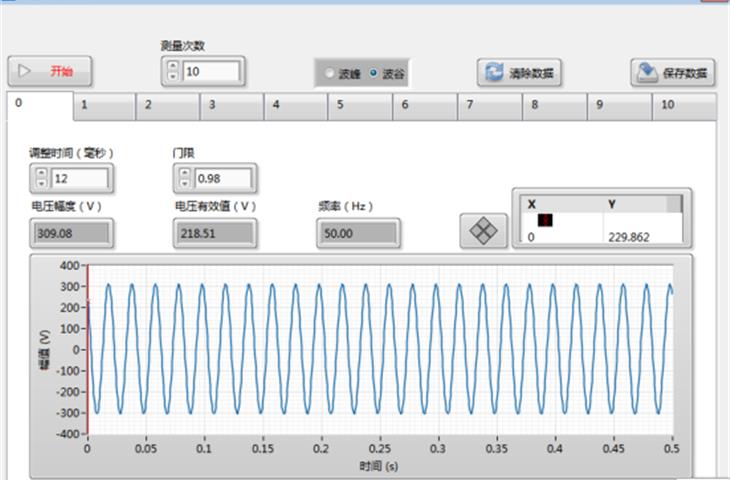Select the 波峰 radio button
The width and height of the screenshot is (730, 480).
(330, 73)
